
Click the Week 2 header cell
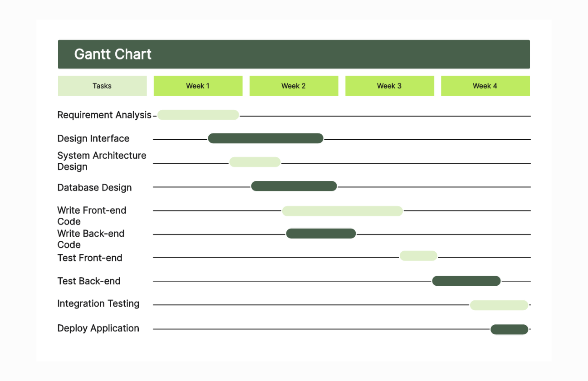[x=294, y=86]
